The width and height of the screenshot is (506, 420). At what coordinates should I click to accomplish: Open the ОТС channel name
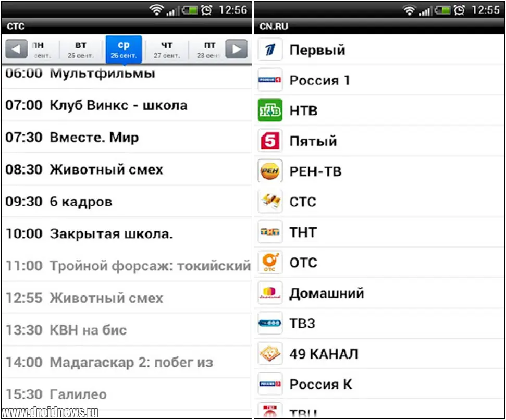[x=303, y=263]
